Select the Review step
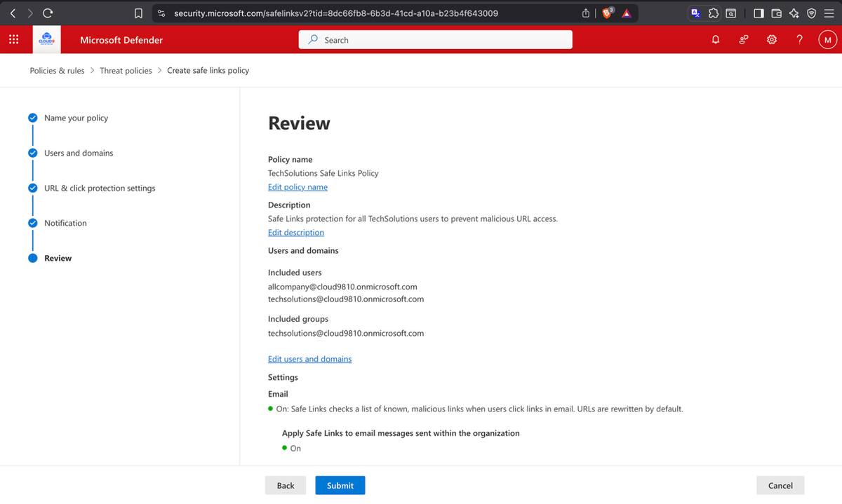The image size is (842, 504). click(x=58, y=258)
